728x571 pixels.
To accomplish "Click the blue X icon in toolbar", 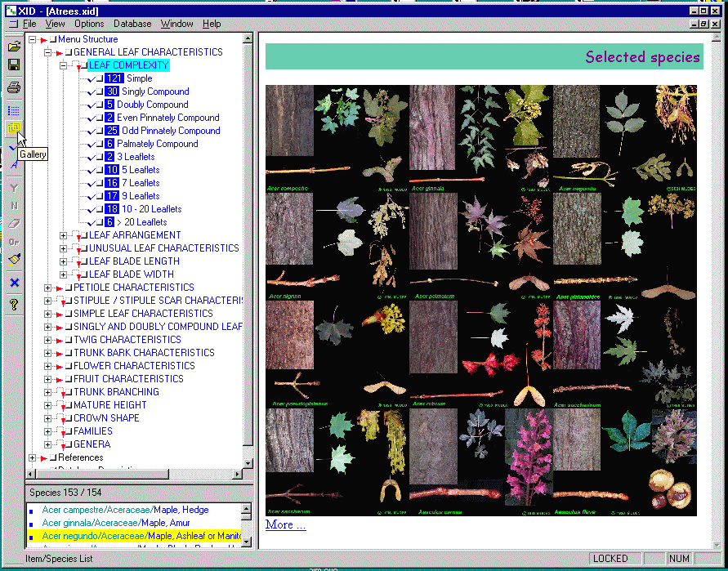I will [x=14, y=283].
